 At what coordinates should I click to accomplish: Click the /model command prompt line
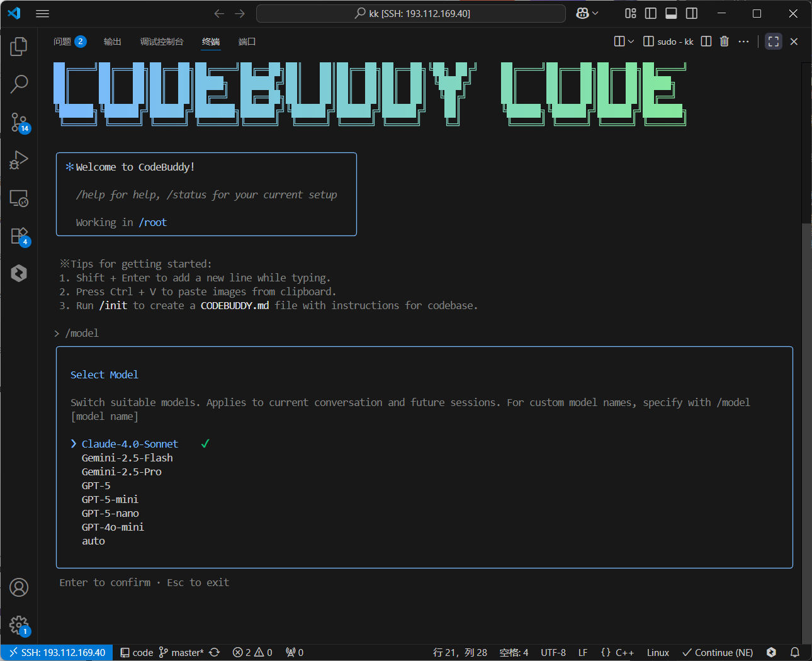tap(76, 333)
